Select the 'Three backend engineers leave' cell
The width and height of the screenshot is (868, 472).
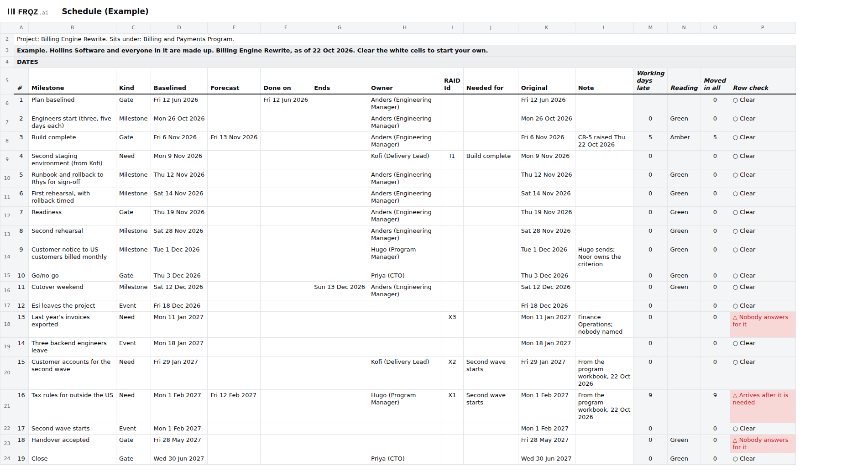(x=72, y=347)
